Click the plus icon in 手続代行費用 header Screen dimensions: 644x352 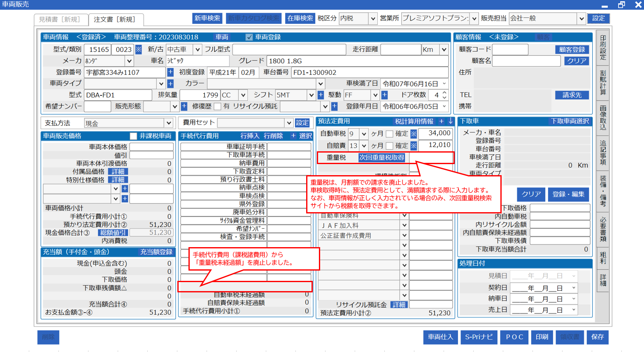(293, 136)
